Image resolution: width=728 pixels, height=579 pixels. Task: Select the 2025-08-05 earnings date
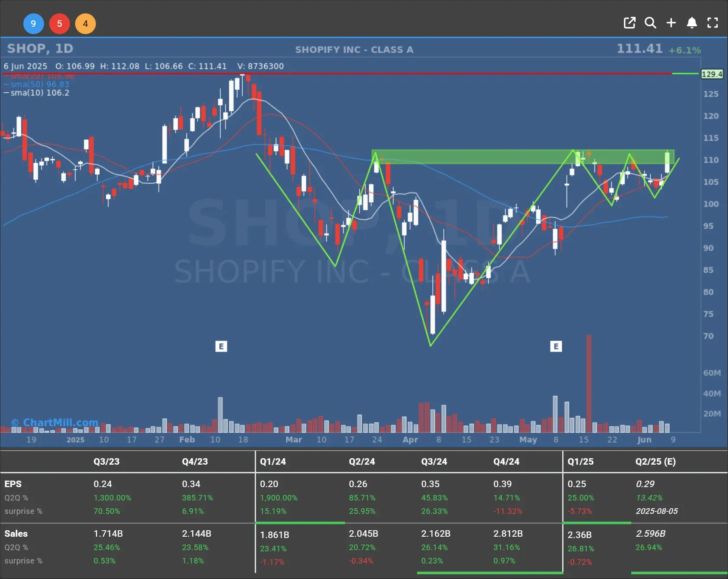657,511
